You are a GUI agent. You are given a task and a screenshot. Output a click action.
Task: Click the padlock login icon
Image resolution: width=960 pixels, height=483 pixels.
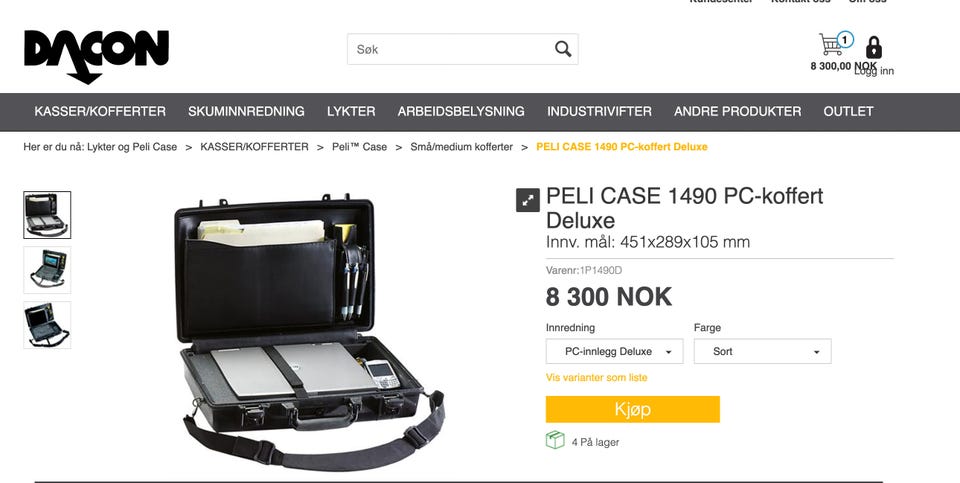coord(874,47)
